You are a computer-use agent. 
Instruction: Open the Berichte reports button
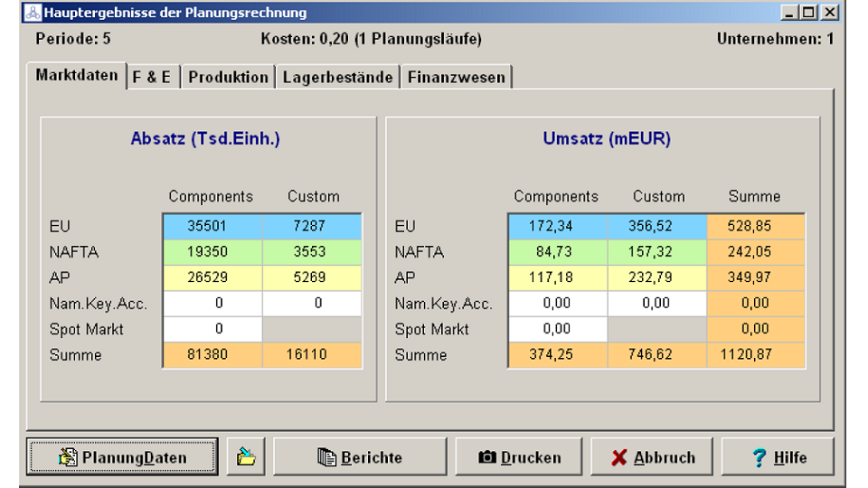[360, 457]
